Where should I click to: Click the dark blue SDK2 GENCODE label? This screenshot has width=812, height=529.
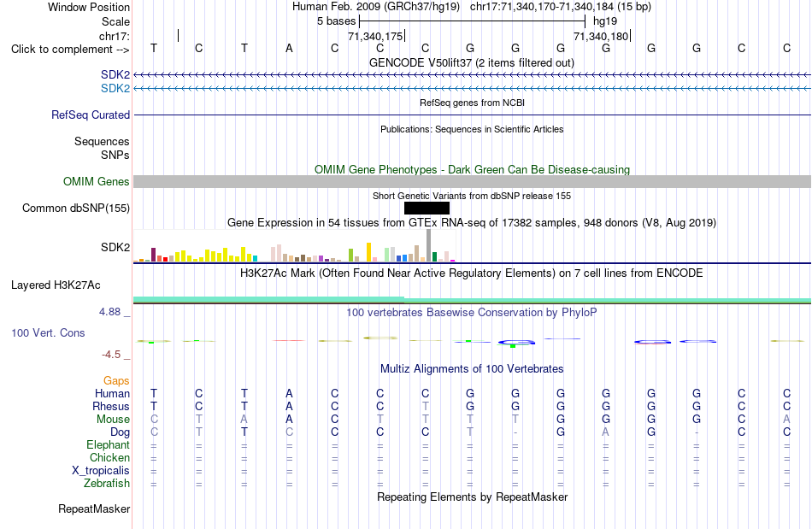[115, 75]
